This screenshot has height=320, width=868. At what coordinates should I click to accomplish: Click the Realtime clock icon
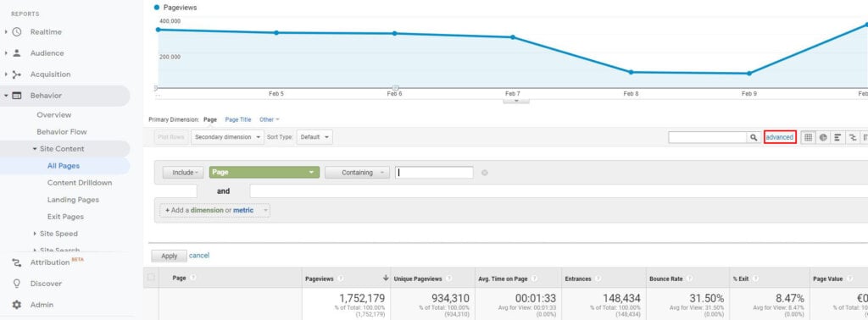coord(17,32)
